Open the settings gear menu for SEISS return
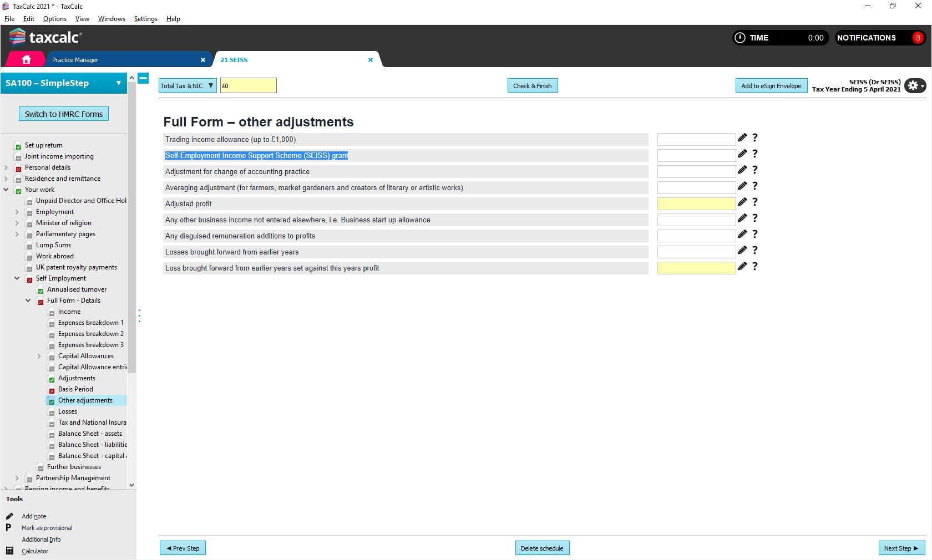Viewport: 932px width, 560px height. (915, 85)
